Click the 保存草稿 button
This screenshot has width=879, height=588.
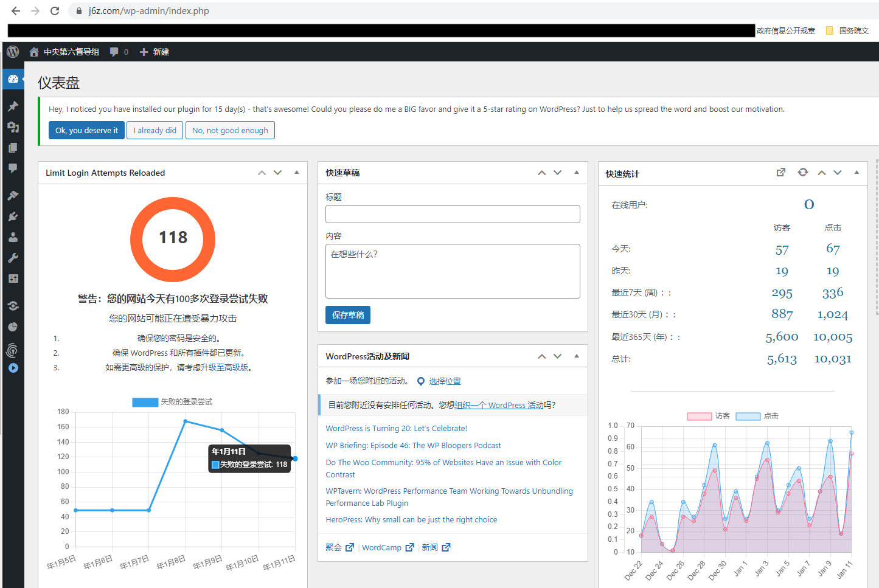(x=348, y=315)
